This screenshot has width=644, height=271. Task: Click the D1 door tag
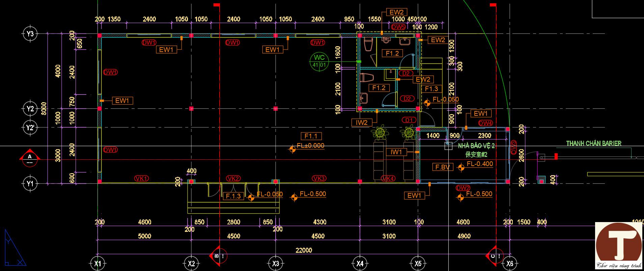click(x=409, y=120)
